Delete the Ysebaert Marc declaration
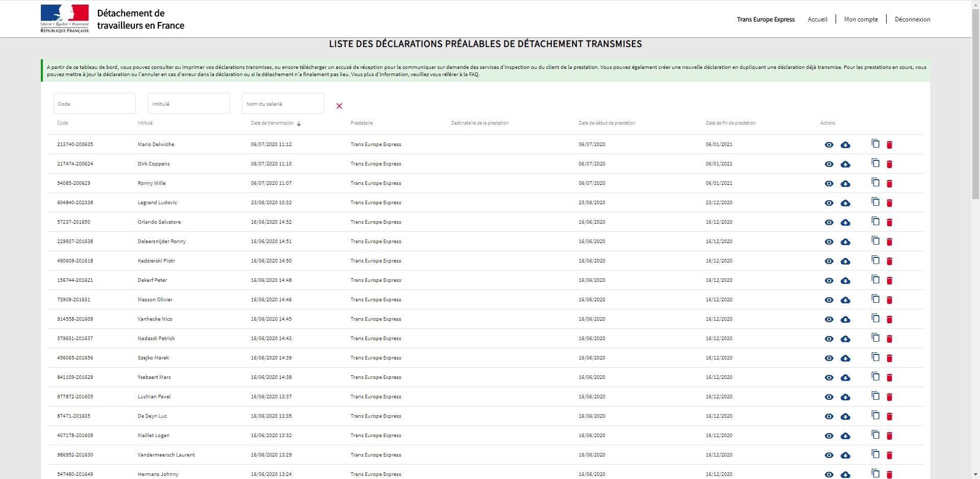 tap(889, 378)
